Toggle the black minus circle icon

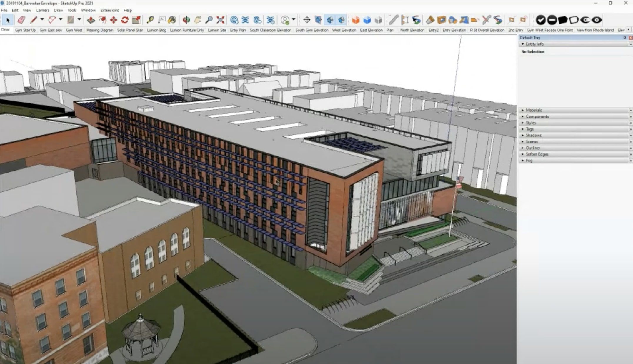coord(552,20)
